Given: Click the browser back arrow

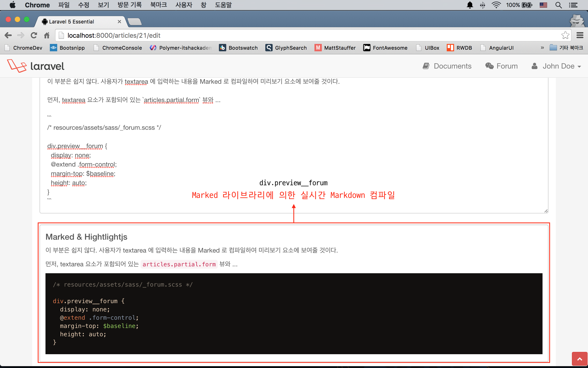Looking at the screenshot, I should 8,35.
